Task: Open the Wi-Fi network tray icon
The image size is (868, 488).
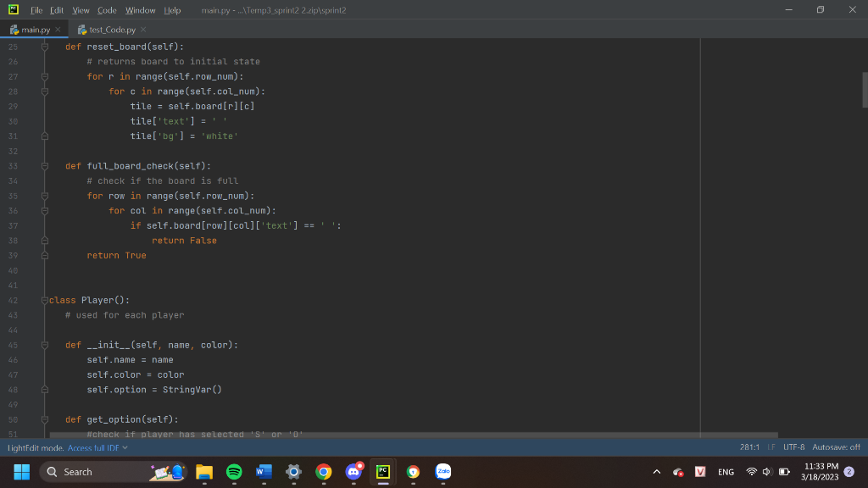Action: point(751,472)
